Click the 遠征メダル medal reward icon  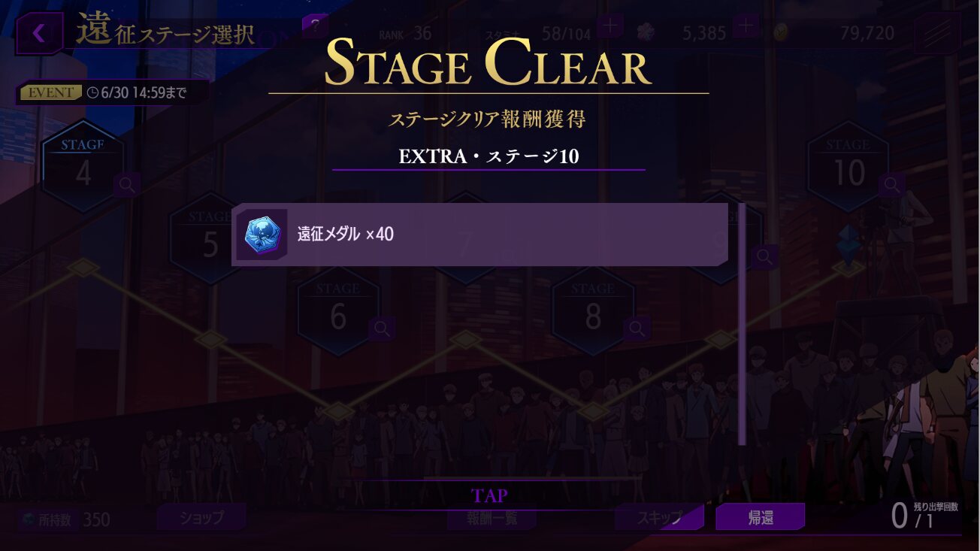tap(262, 235)
